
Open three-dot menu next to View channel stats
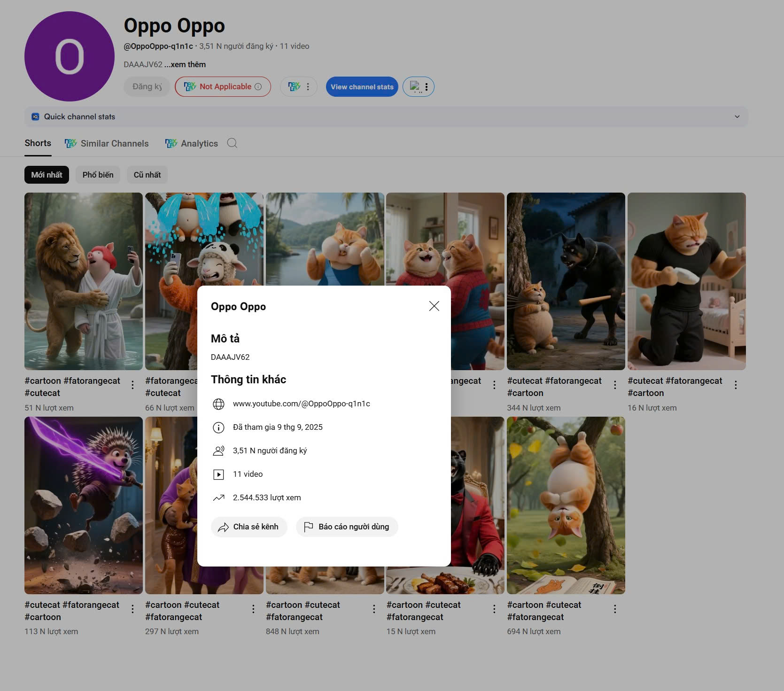point(426,87)
